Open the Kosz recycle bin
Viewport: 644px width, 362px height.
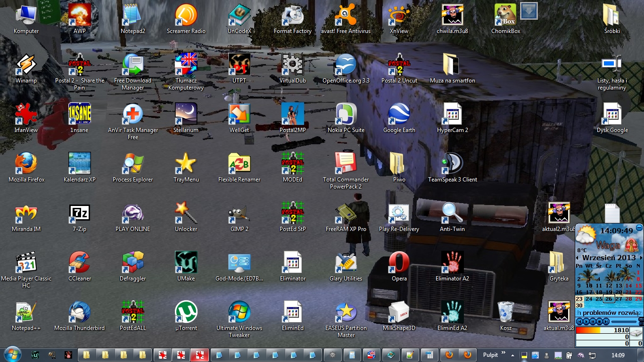[x=505, y=316]
